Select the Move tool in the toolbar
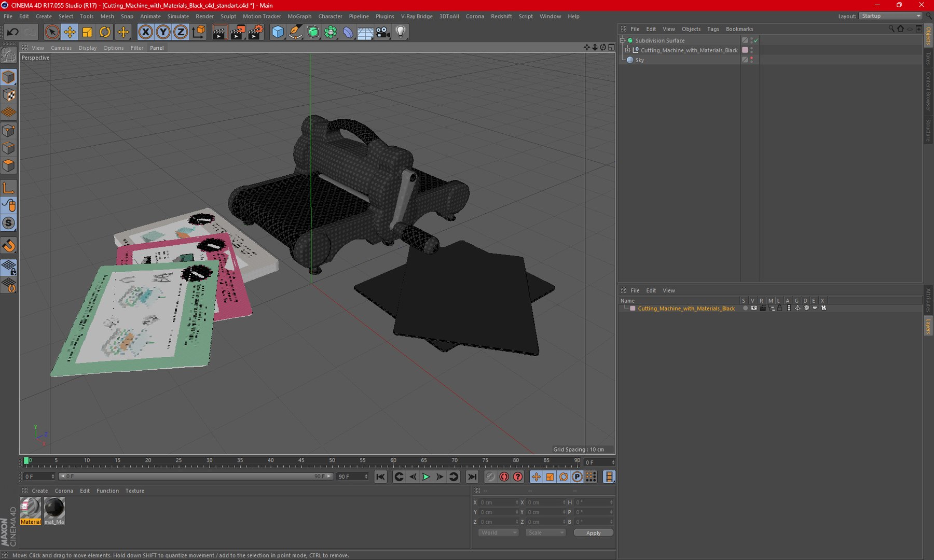 click(69, 32)
